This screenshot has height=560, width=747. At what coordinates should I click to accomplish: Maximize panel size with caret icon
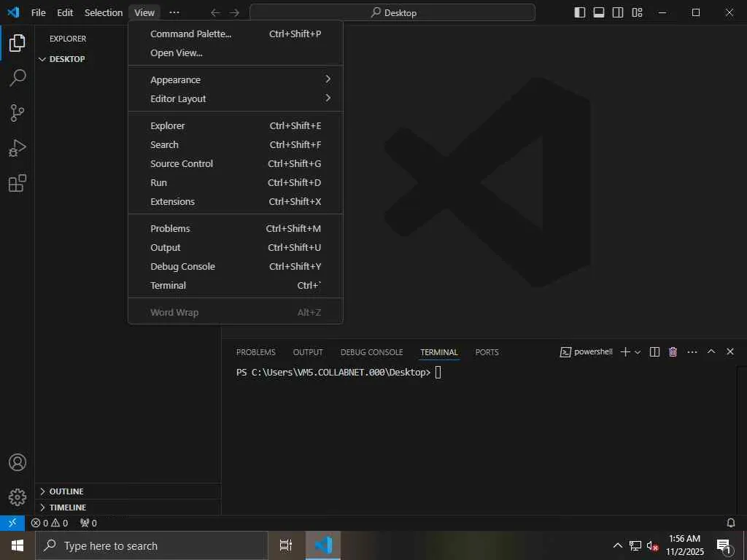click(711, 351)
